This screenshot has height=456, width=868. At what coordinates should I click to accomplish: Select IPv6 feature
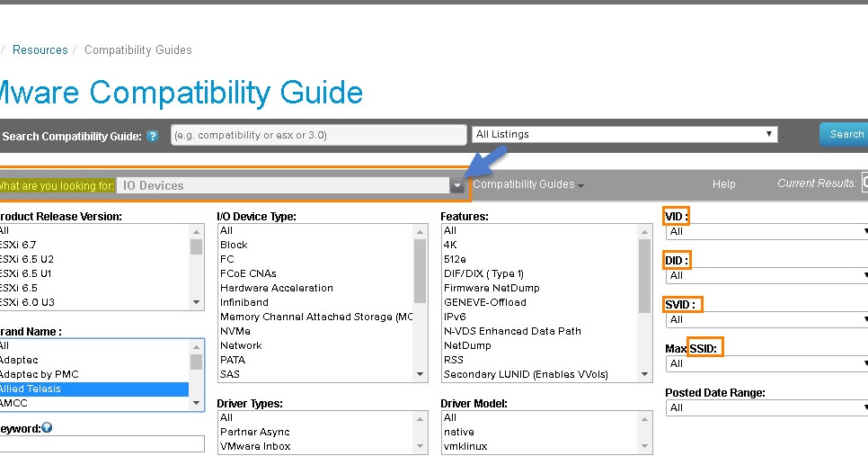coord(455,317)
